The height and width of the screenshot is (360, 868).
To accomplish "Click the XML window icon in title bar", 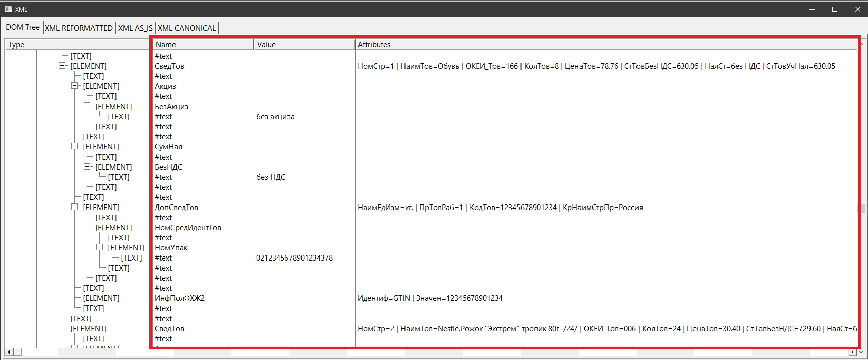I will (x=8, y=9).
